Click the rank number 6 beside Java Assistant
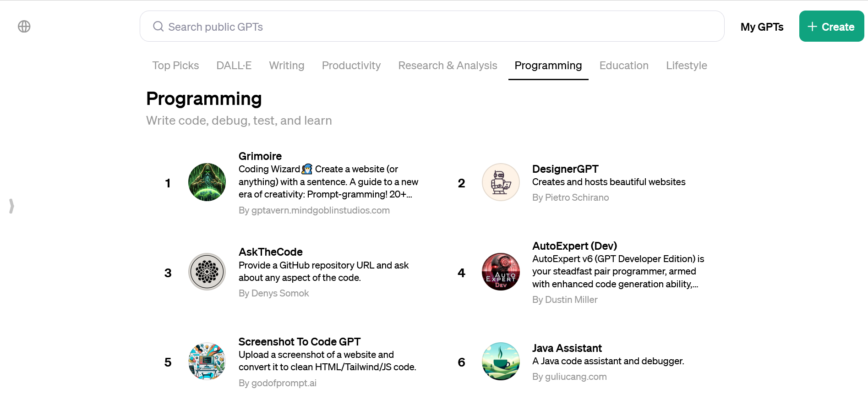Image resolution: width=868 pixels, height=411 pixels. 461,362
